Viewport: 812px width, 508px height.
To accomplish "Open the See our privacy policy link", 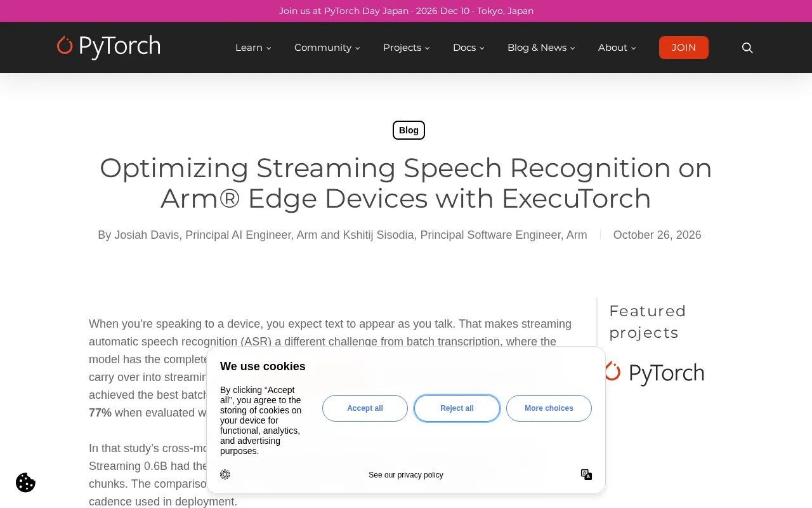I will point(406,475).
